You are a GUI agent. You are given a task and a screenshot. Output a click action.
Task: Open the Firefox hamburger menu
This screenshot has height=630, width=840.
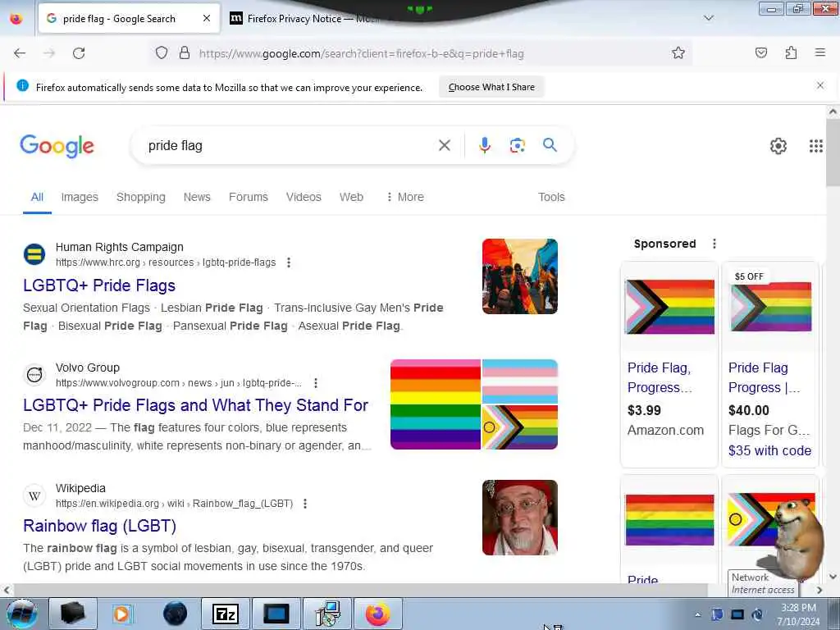pos(819,52)
